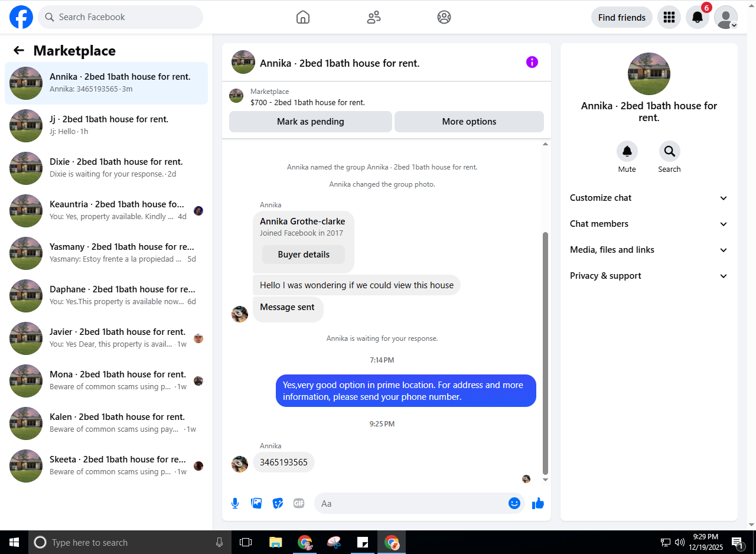Click the 3465193565 message bubble
Viewport: 756px width, 554px height.
pyautogui.click(x=283, y=462)
